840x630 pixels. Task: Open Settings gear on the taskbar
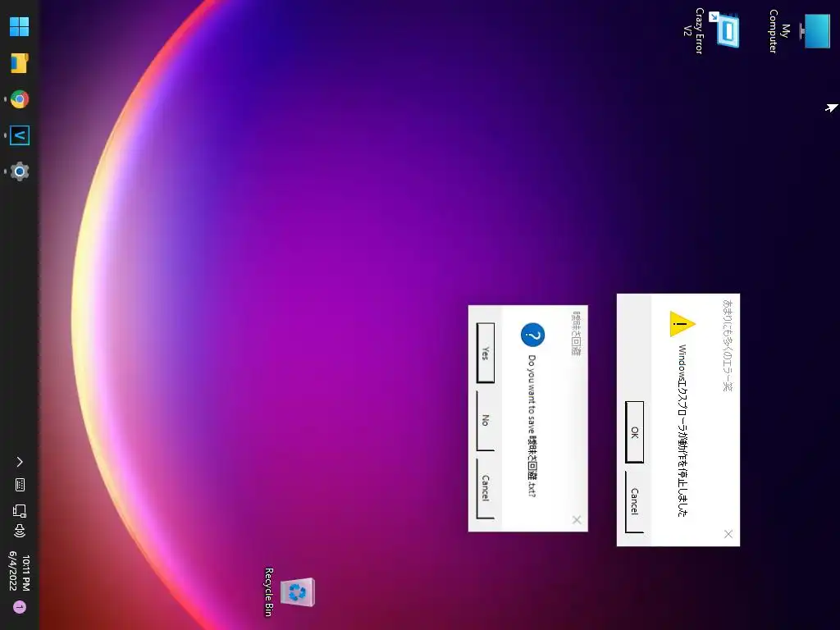click(20, 171)
